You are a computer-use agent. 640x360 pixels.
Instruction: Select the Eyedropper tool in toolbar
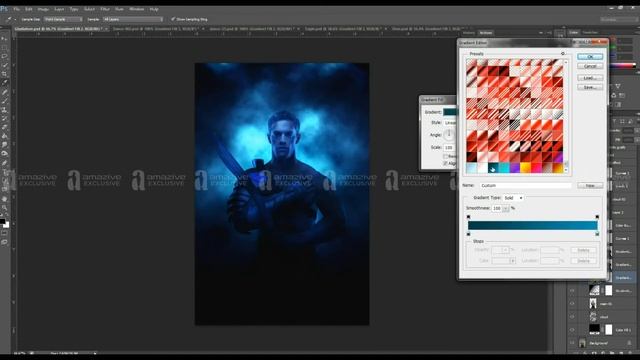(4, 83)
